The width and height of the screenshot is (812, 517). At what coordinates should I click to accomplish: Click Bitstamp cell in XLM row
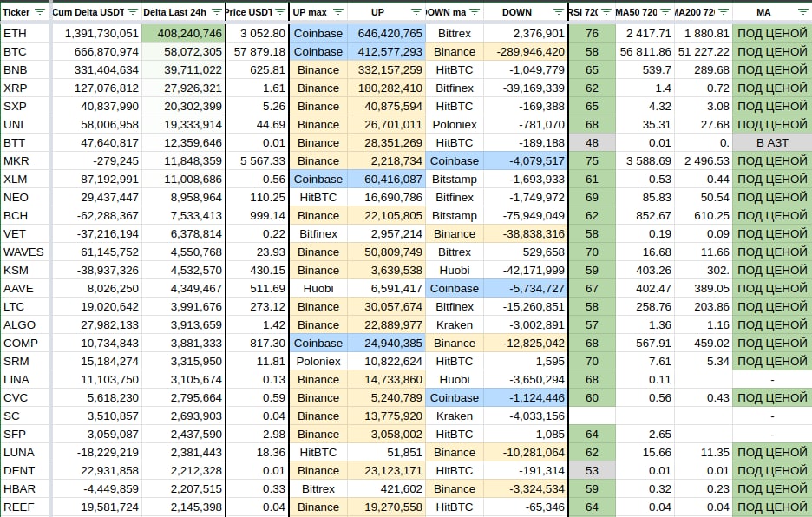pyautogui.click(x=455, y=180)
